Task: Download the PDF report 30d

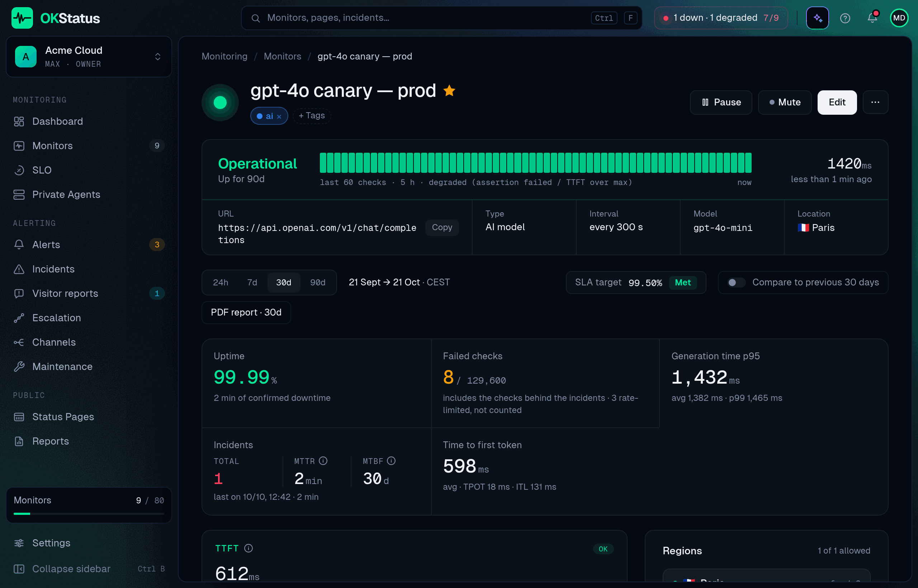Action: point(246,313)
